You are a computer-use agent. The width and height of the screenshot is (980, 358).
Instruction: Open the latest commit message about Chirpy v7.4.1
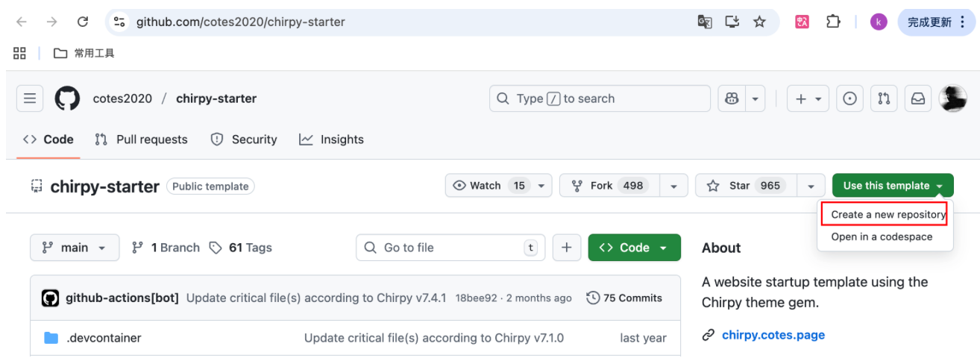316,298
